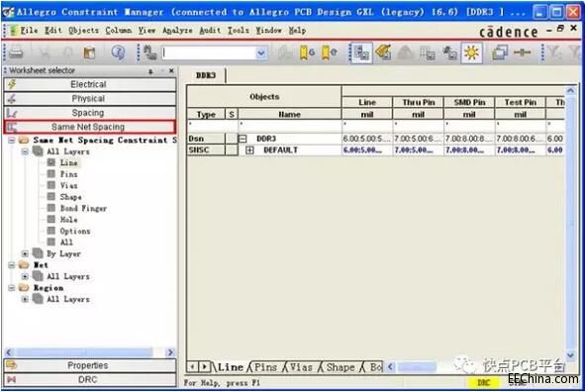
Task: Click the Properties folder icon at bottom
Action: pos(12,364)
